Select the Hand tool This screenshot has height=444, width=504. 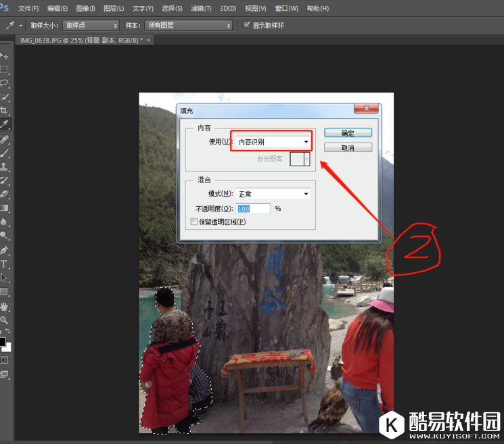[5, 305]
